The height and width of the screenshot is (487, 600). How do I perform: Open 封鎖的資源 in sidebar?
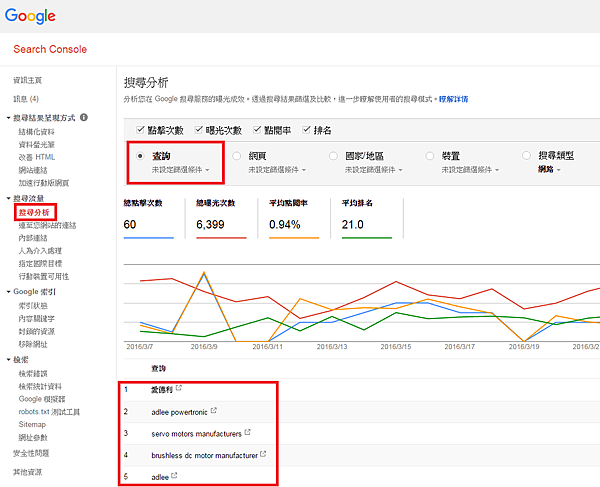tap(37, 331)
